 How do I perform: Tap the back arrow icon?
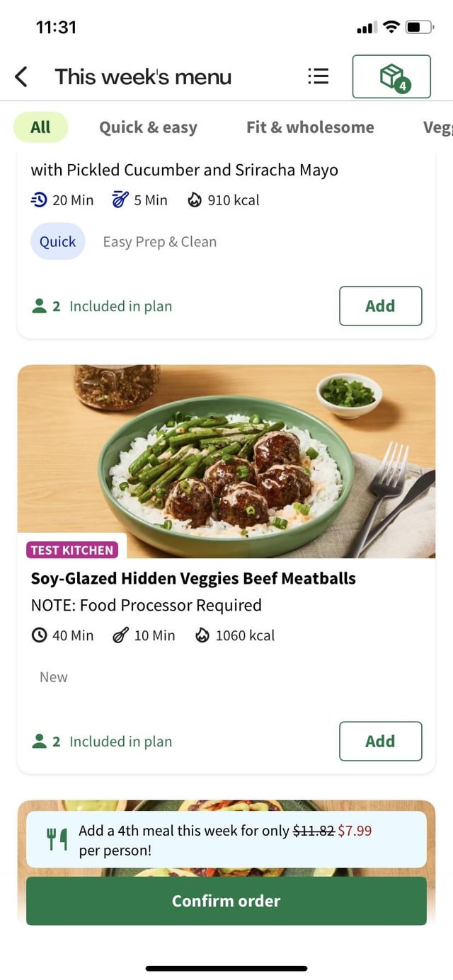click(x=21, y=76)
